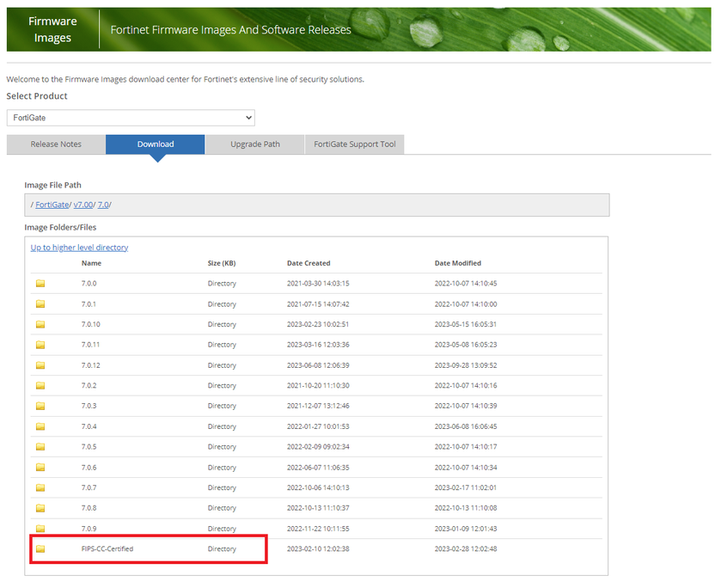This screenshot has width=721, height=588.
Task: Open the 7.0.5 directory name
Action: 89,447
